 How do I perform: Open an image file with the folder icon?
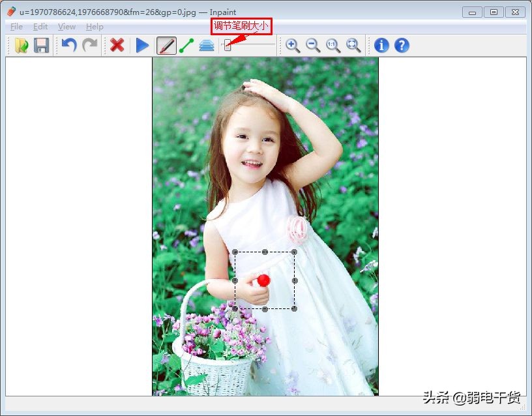22,46
